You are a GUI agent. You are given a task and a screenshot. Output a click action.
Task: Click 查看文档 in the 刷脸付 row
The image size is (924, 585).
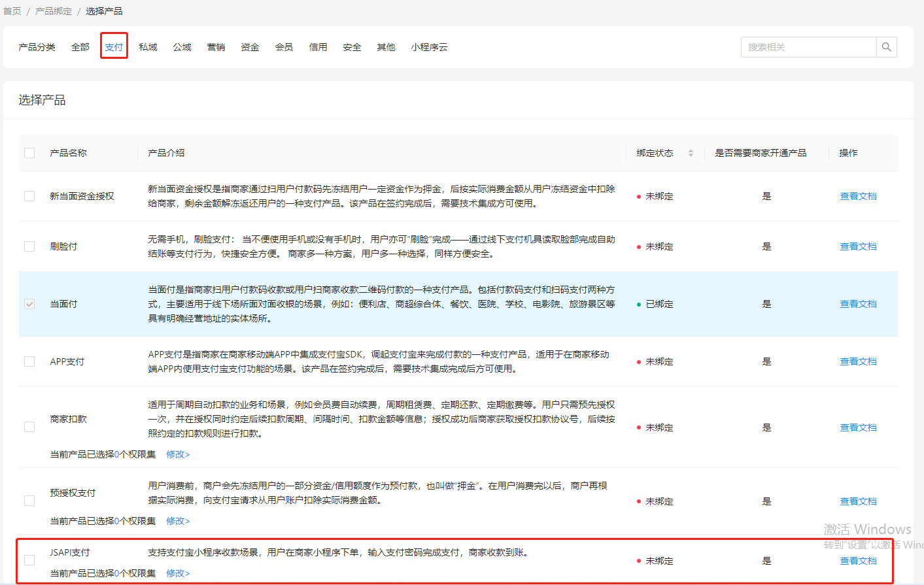click(858, 246)
